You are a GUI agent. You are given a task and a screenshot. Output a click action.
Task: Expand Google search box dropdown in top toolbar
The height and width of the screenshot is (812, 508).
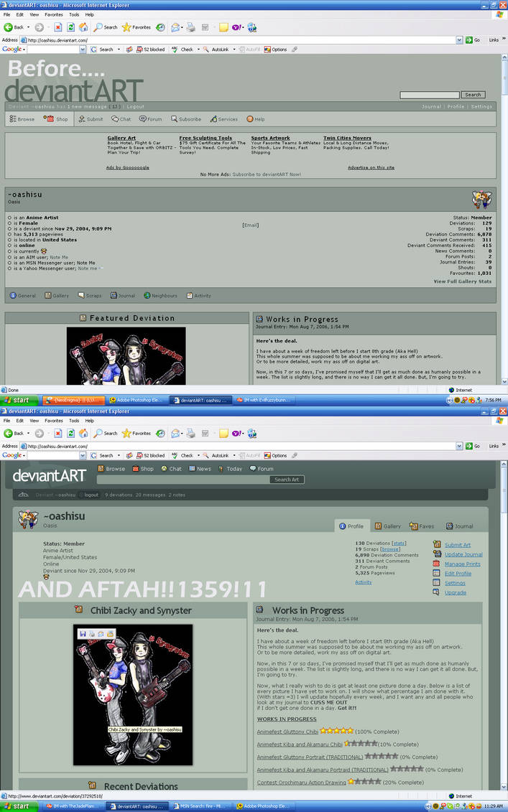(x=83, y=50)
